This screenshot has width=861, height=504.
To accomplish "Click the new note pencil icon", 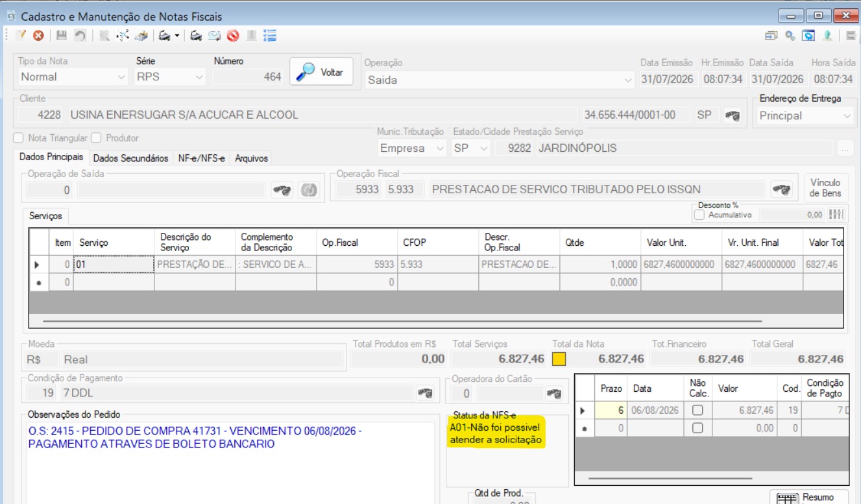I will [21, 36].
